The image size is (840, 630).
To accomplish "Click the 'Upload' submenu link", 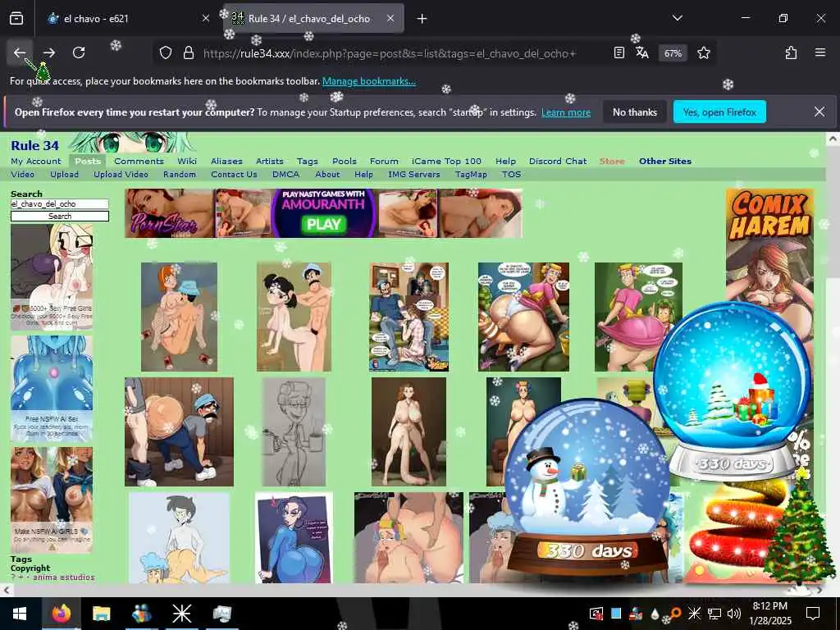I will click(64, 175).
